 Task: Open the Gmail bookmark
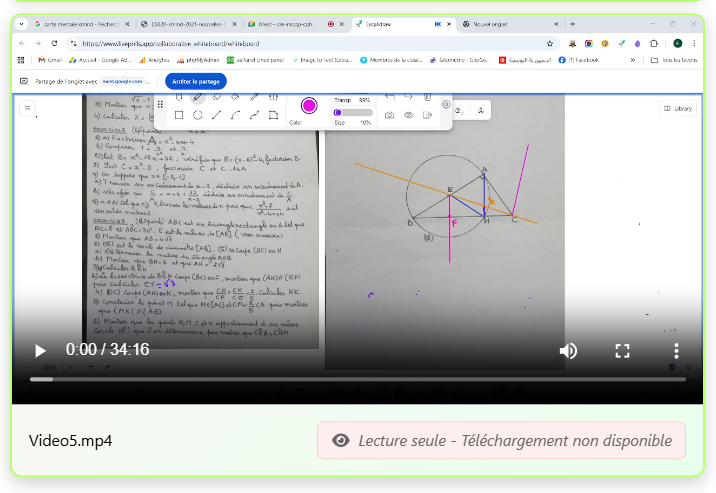click(49, 60)
